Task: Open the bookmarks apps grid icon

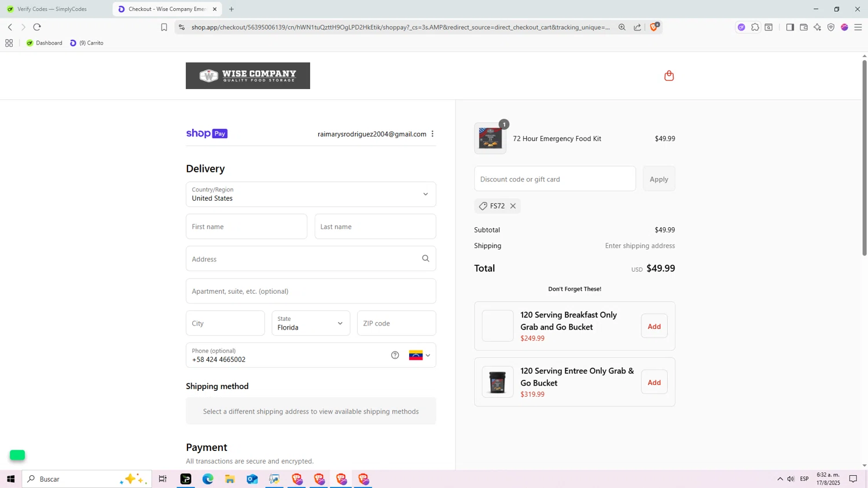Action: (9, 43)
